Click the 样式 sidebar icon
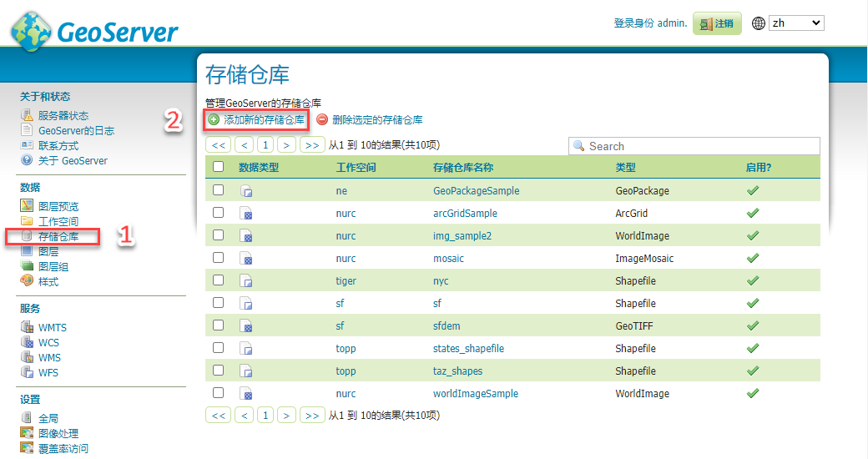This screenshot has width=868, height=459. coord(27,282)
